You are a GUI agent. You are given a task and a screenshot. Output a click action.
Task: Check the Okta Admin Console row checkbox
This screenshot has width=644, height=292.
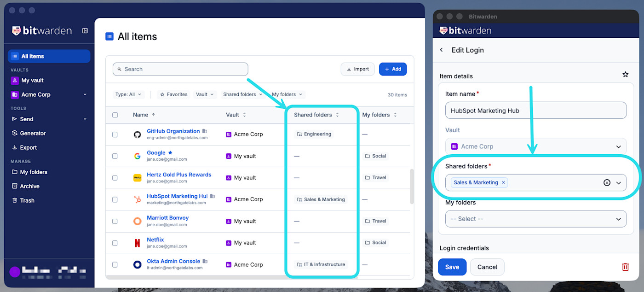pos(115,264)
